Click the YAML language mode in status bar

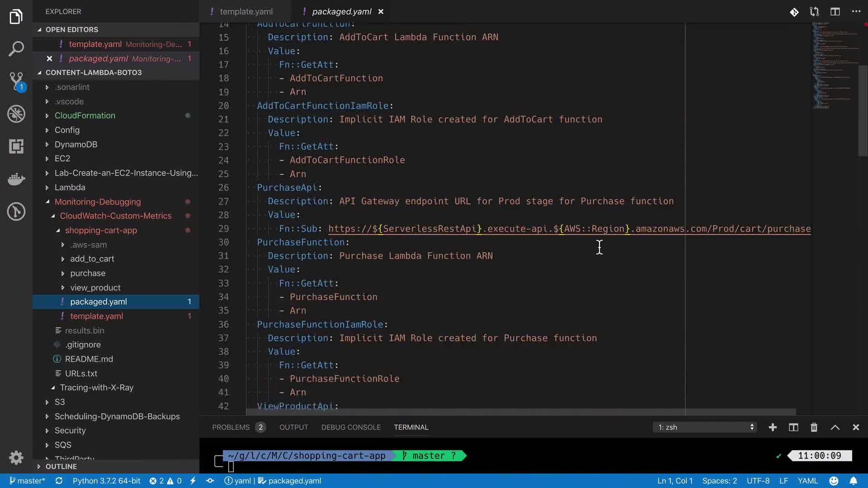click(807, 481)
